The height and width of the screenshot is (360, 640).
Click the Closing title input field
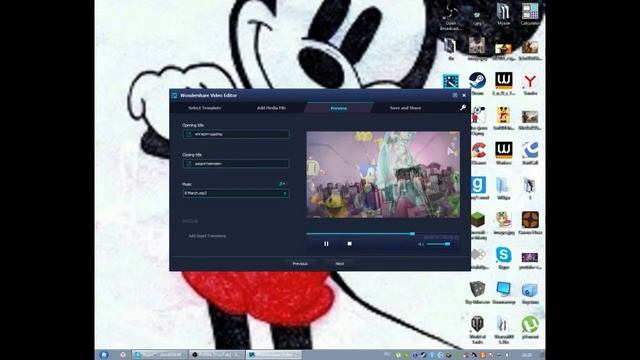pyautogui.click(x=236, y=164)
